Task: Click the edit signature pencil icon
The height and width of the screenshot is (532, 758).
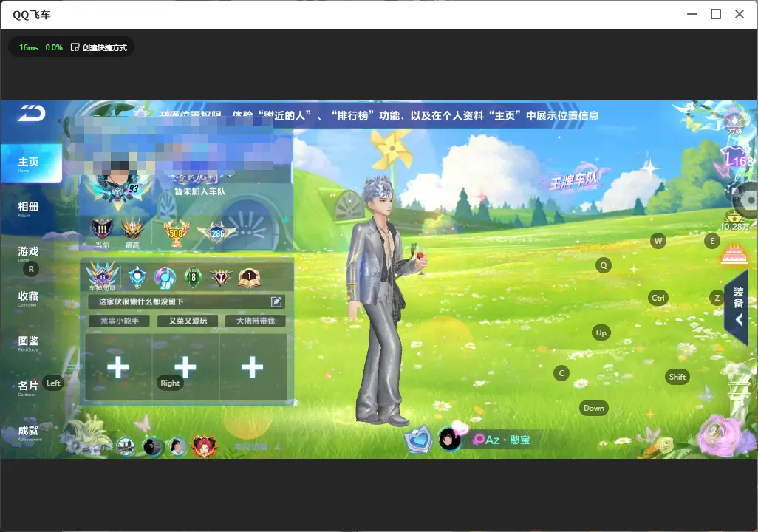Action: click(x=276, y=301)
